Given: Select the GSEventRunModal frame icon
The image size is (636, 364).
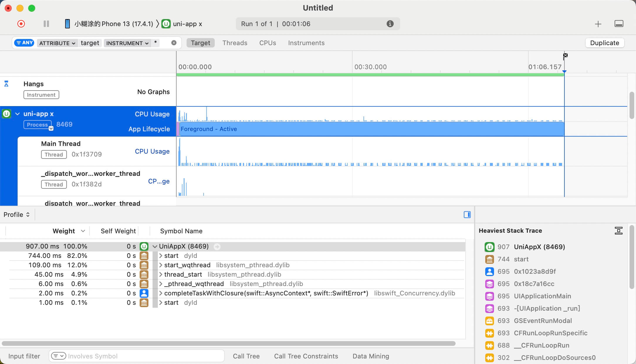Looking at the screenshot, I should pos(489,321).
